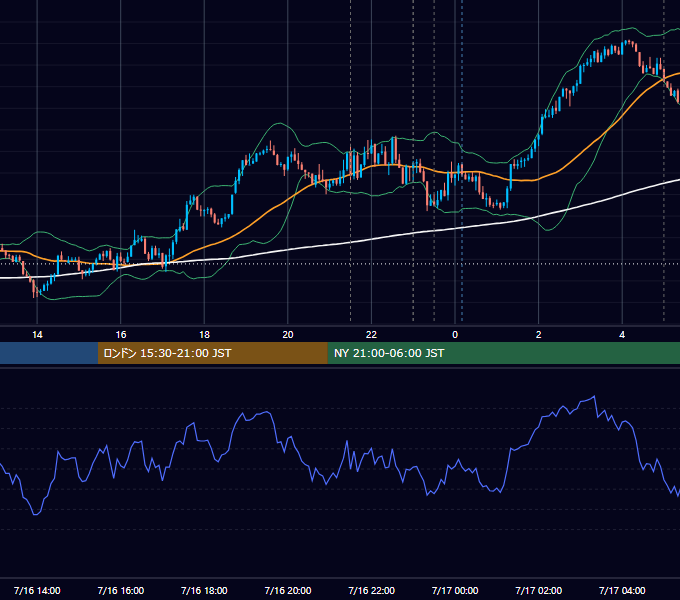Click the 7/17 00:00 time label

pos(455,590)
